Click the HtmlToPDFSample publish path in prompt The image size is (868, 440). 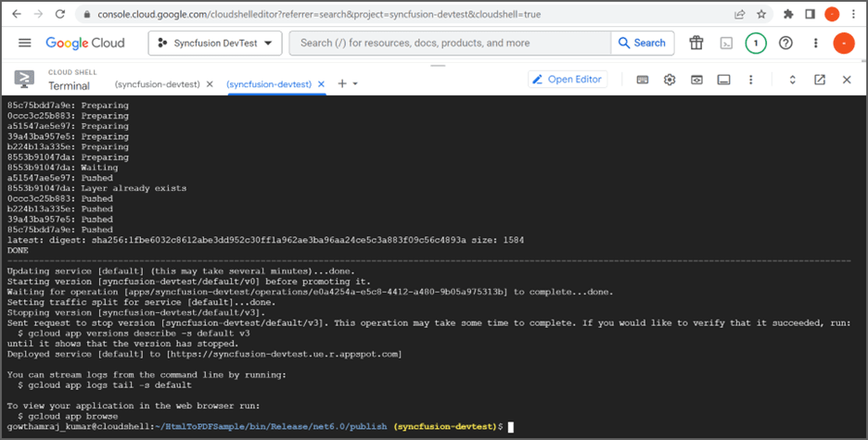[x=270, y=427]
